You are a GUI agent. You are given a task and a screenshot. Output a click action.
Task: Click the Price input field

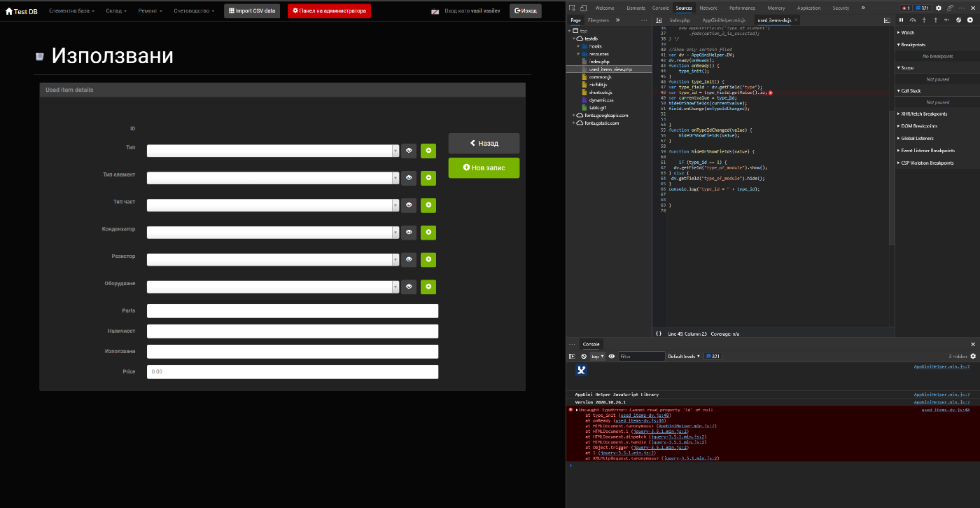(x=293, y=371)
